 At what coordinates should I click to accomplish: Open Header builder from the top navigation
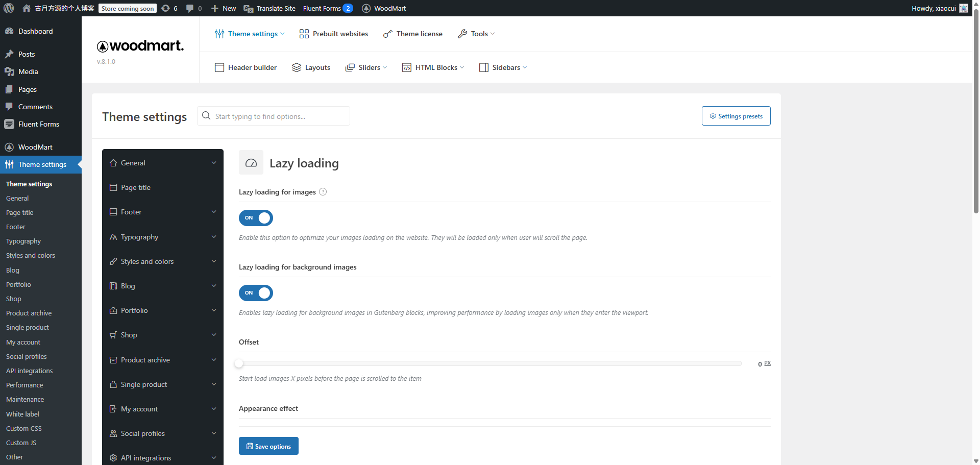tap(246, 67)
